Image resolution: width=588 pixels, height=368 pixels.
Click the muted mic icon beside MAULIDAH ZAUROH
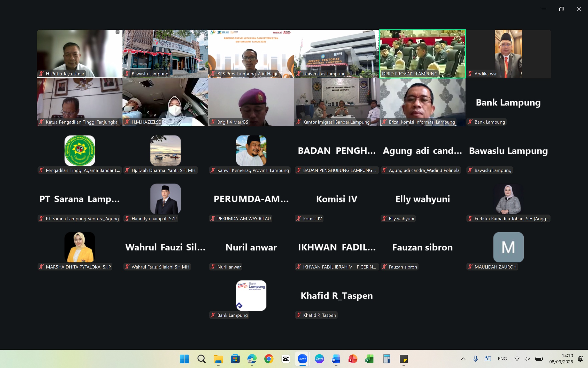pos(470,267)
